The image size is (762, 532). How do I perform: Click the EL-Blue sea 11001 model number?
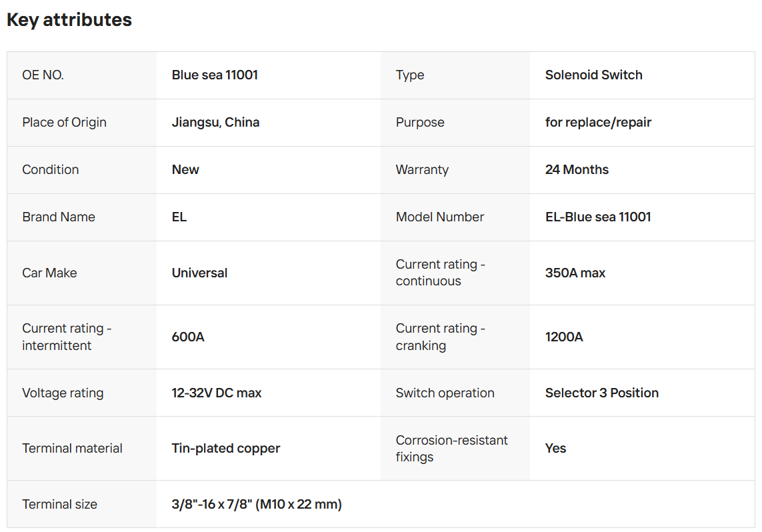click(x=597, y=217)
